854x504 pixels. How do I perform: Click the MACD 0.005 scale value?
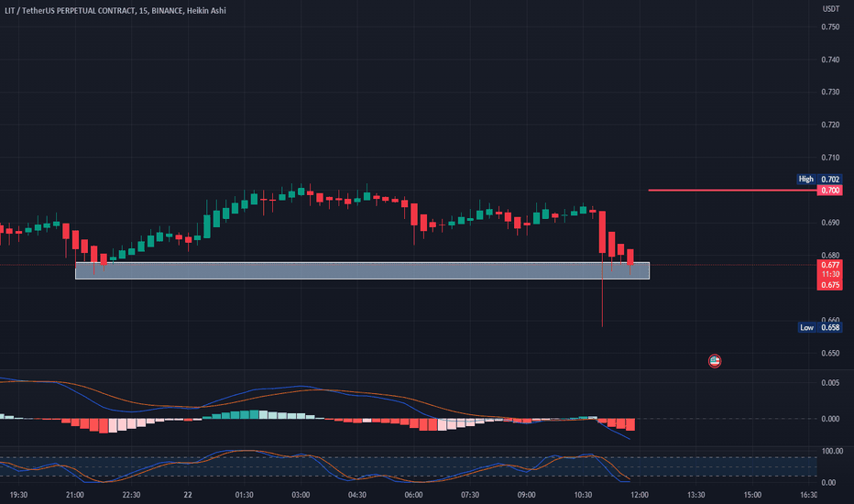830,383
